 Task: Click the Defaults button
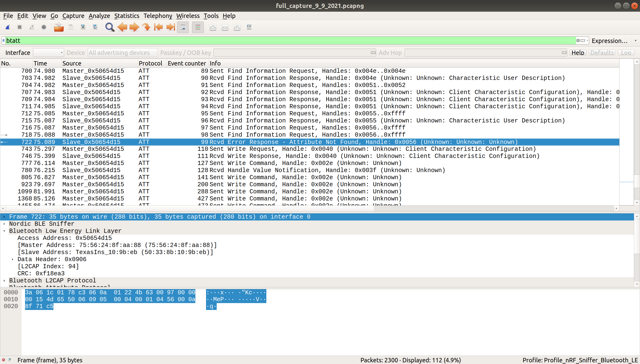coord(602,53)
